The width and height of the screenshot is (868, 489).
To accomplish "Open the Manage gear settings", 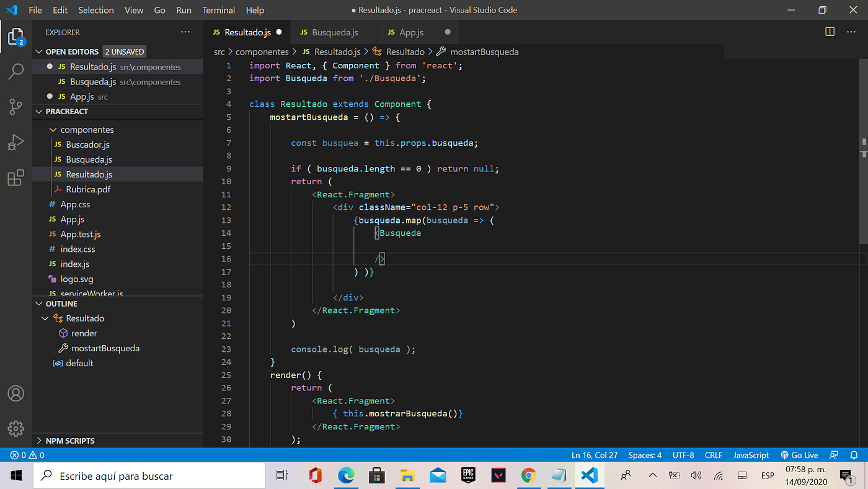I will pos(16,428).
